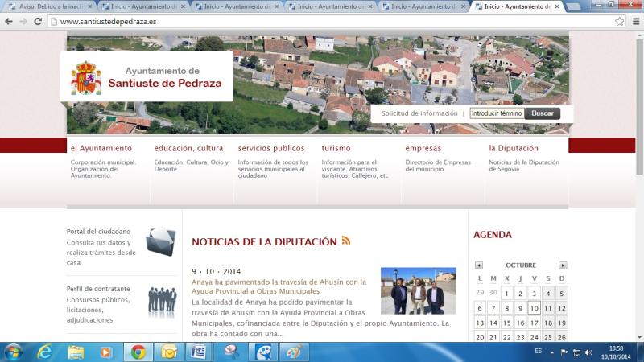Open the Chrome menu icon

(x=634, y=21)
